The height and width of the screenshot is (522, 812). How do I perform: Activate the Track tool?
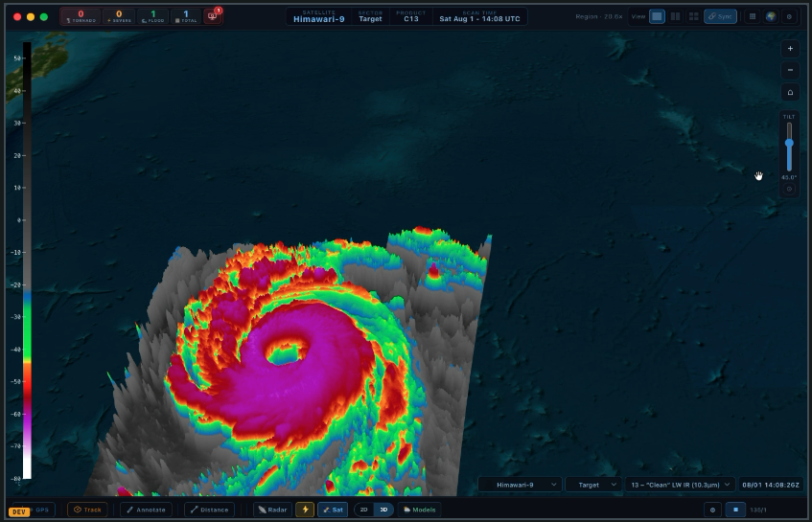click(x=87, y=510)
